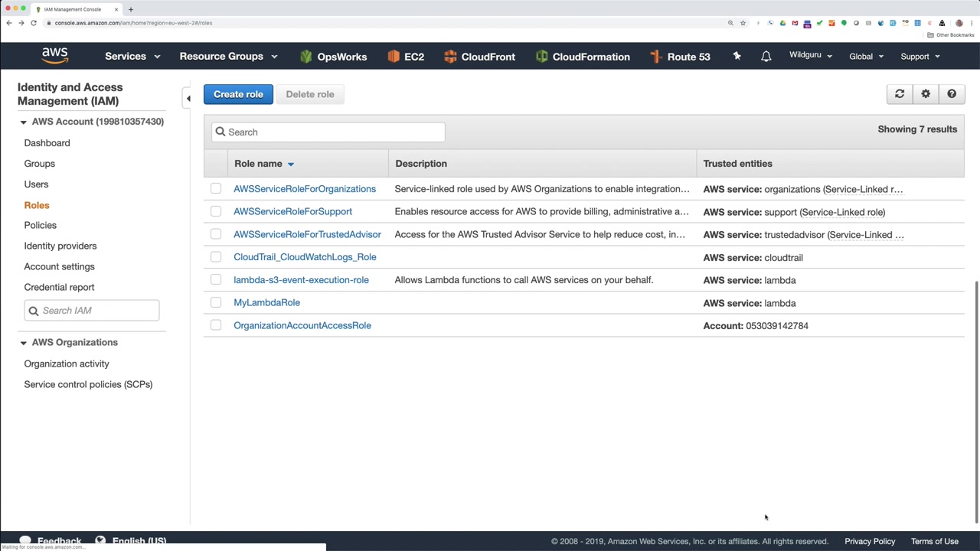
Task: Click the refresh roles icon
Action: pyautogui.click(x=900, y=94)
